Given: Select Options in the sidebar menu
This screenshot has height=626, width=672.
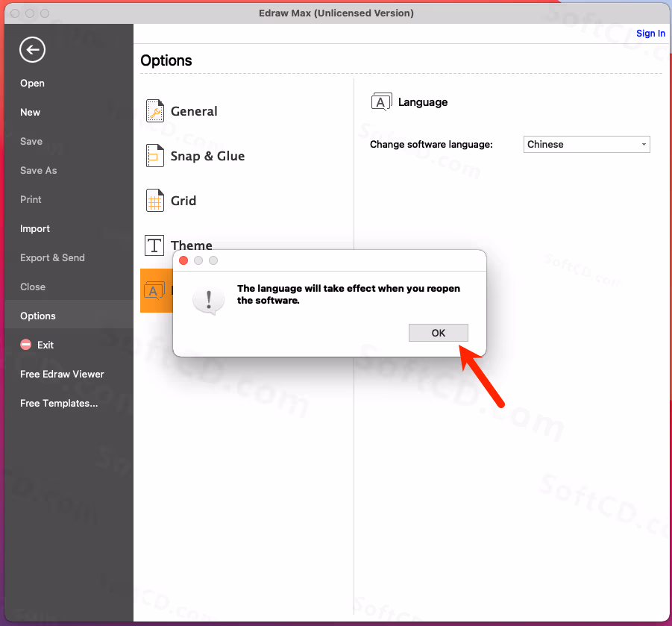Looking at the screenshot, I should [x=38, y=316].
